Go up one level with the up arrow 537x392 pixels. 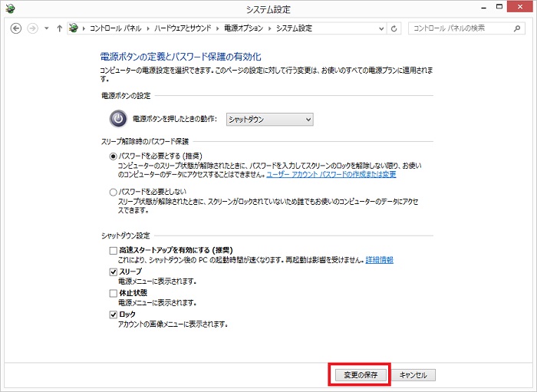[x=59, y=28]
